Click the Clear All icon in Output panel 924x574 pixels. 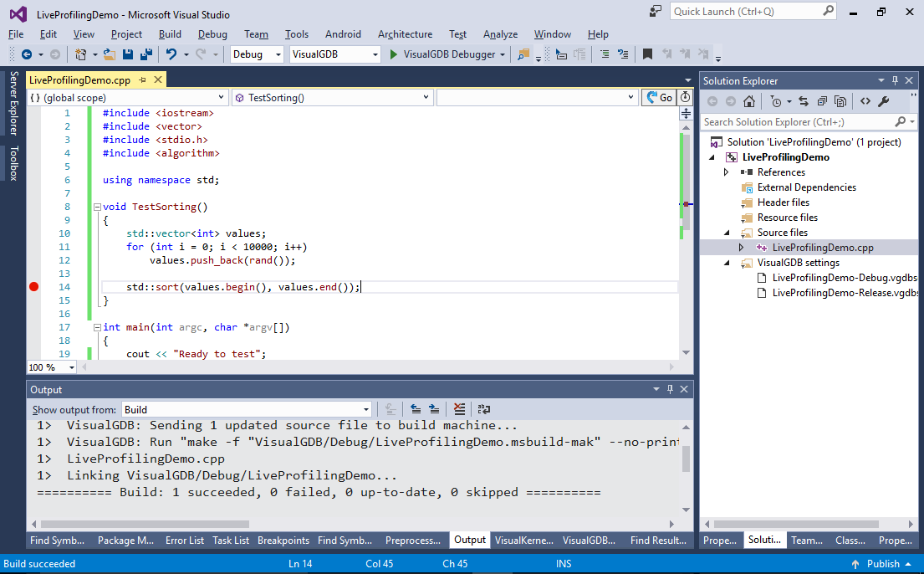pos(460,409)
